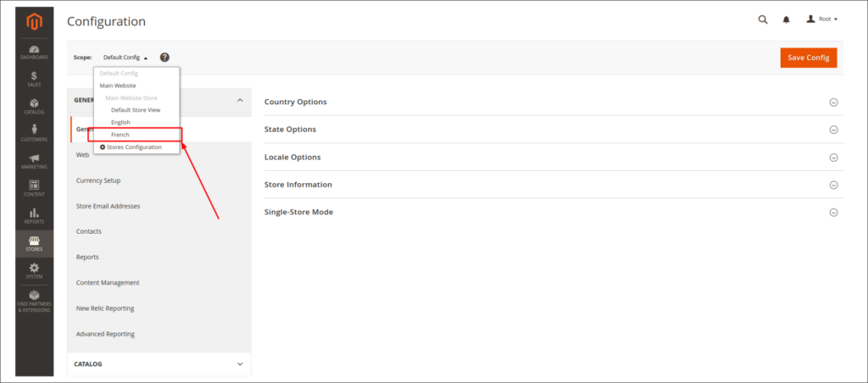
Task: Open the System gear icon in sidebar
Action: click(34, 270)
